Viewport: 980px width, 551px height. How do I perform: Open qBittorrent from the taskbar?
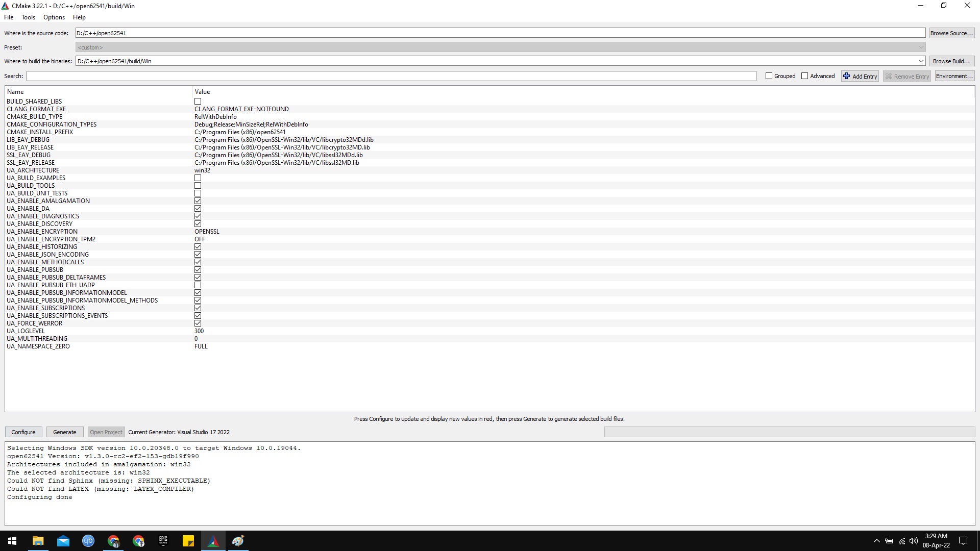88,540
